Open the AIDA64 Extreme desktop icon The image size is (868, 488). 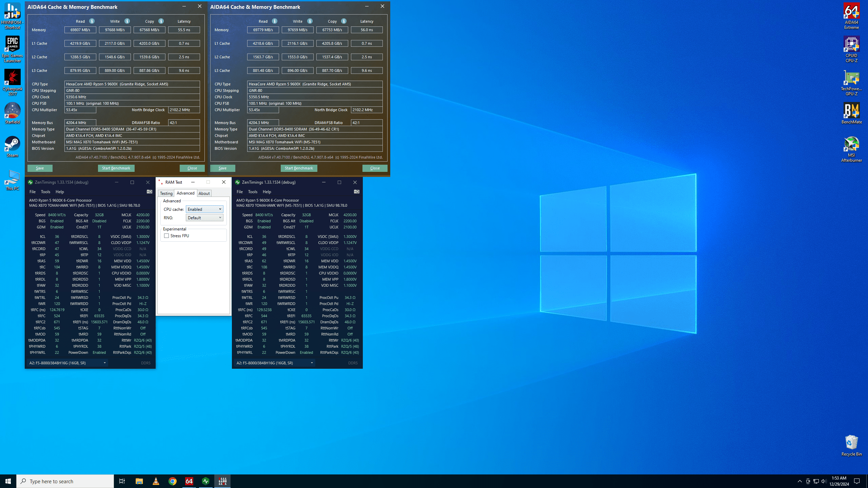click(x=851, y=16)
